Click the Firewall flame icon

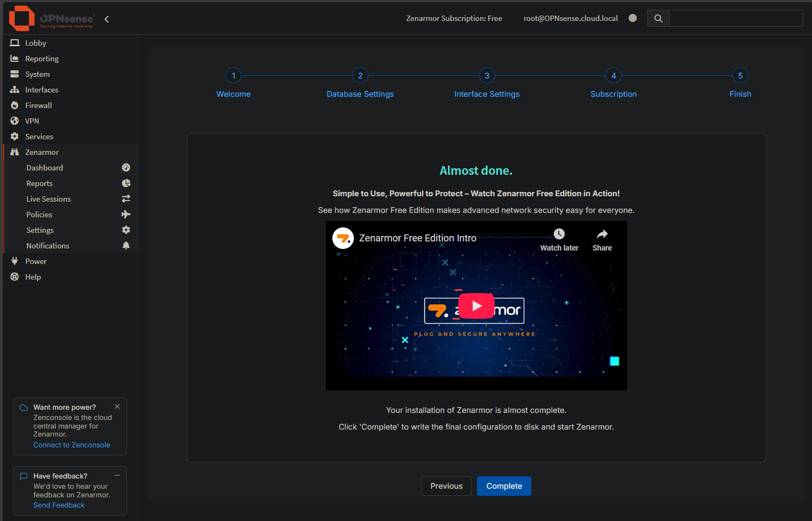15,105
